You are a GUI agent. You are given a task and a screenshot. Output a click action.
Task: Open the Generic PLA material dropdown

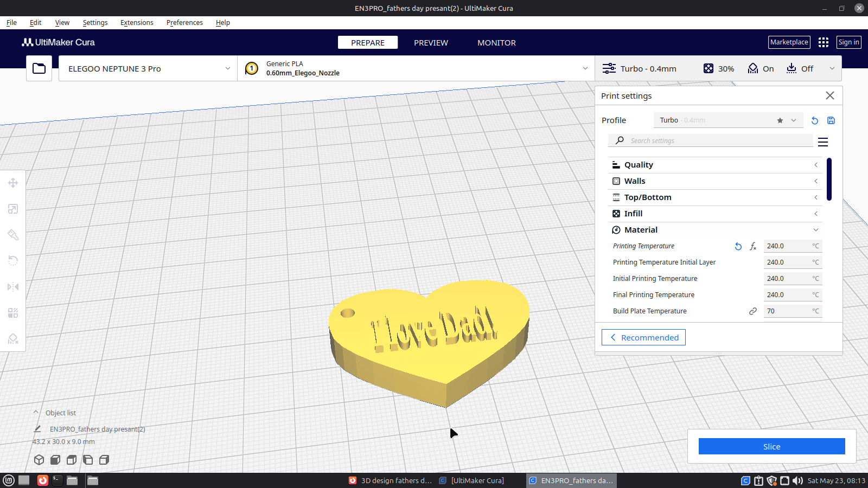[416, 68]
